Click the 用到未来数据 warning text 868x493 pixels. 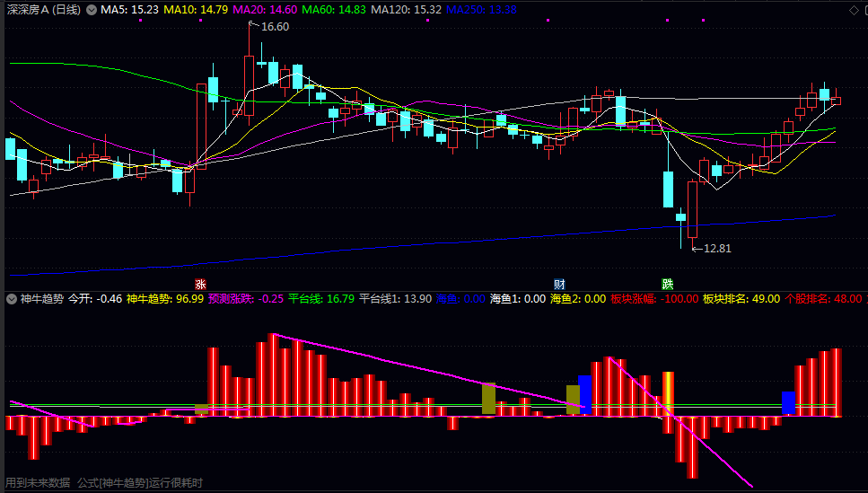[x=38, y=483]
